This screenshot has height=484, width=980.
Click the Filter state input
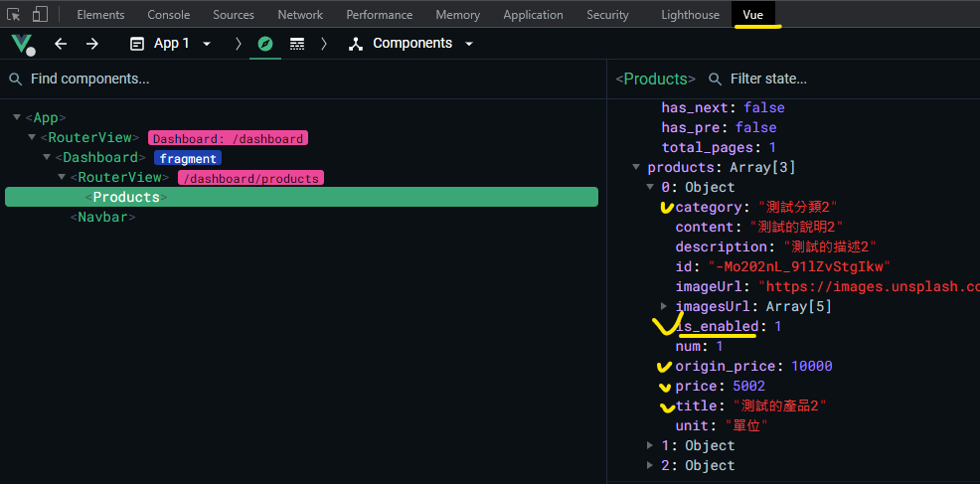click(795, 79)
